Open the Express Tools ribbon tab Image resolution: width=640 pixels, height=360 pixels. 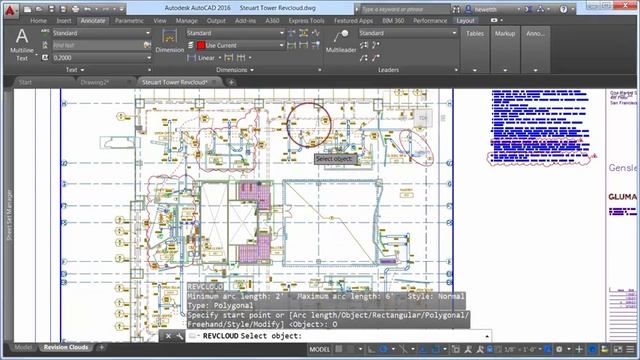click(x=306, y=20)
